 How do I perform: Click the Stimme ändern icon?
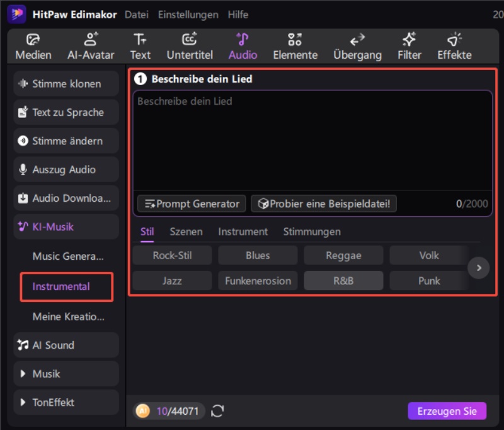[23, 141]
